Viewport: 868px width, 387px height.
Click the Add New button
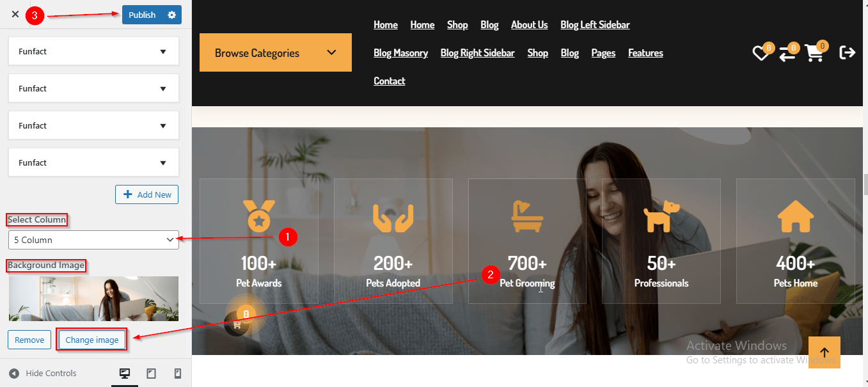pyautogui.click(x=146, y=194)
